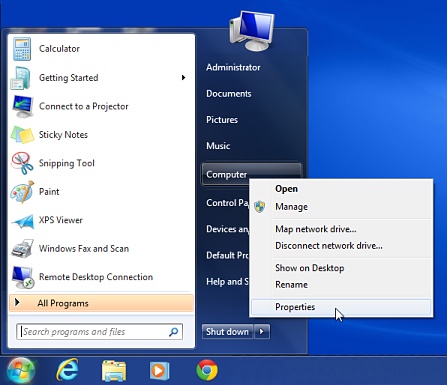Launch Windows Media Player from taskbar
This screenshot has height=385, width=447.
pyautogui.click(x=160, y=371)
